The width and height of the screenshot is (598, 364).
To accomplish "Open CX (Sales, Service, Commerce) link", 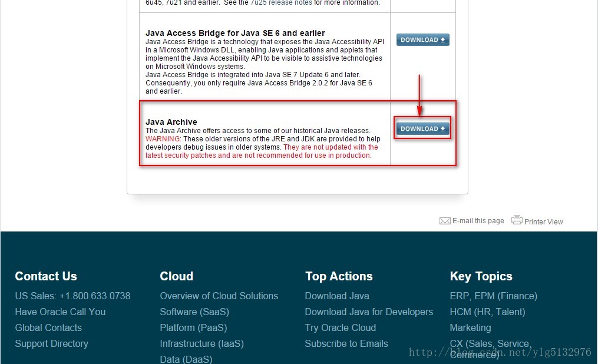I will pyautogui.click(x=490, y=349).
